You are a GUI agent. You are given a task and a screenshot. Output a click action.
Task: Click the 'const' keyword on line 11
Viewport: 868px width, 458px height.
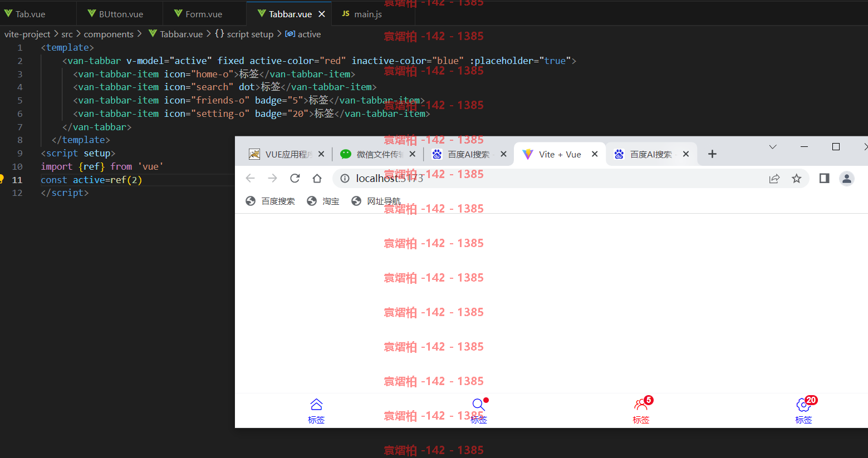[53, 180]
